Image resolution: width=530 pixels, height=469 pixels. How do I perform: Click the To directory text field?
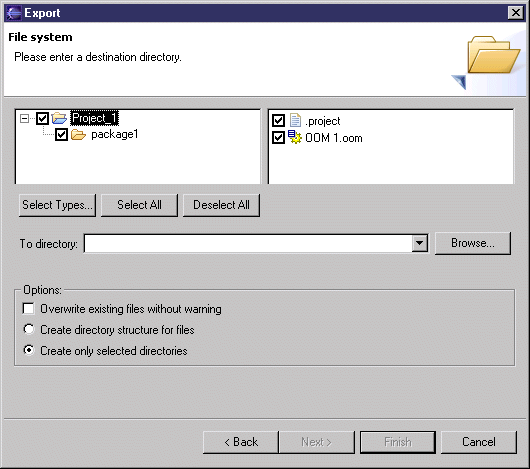(248, 243)
